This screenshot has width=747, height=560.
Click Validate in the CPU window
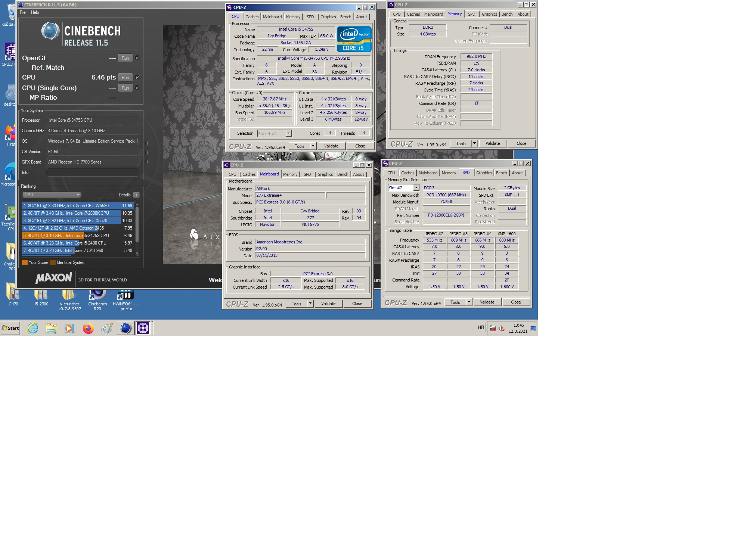(331, 146)
